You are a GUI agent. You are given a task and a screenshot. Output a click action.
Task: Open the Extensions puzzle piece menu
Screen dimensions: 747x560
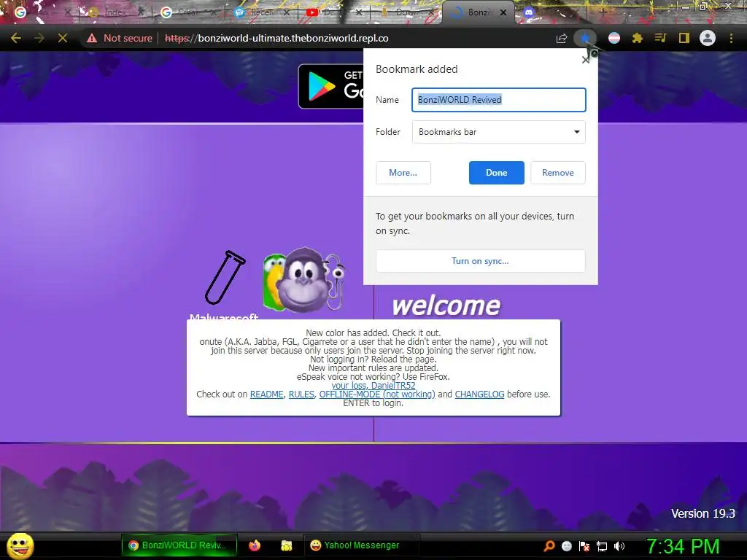(638, 38)
